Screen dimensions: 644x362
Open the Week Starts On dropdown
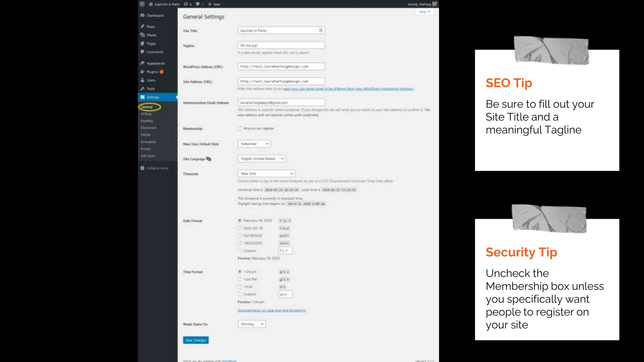click(x=252, y=324)
